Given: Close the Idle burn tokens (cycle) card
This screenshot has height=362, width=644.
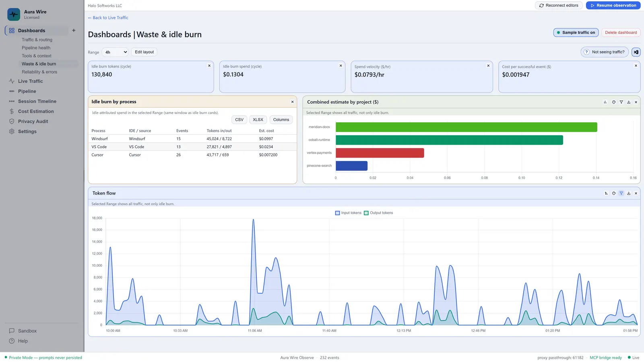Looking at the screenshot, I should 209,66.
